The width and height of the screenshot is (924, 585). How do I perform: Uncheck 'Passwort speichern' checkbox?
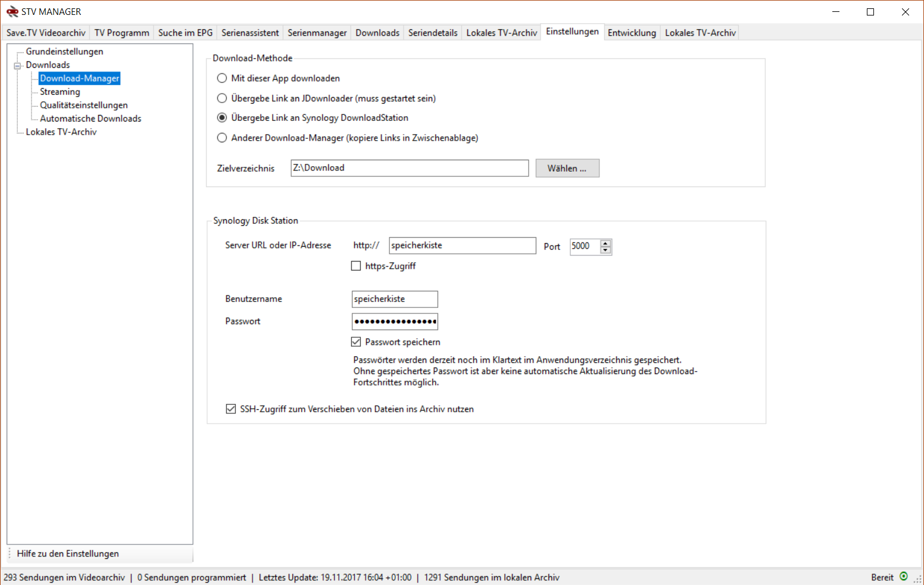tap(356, 342)
